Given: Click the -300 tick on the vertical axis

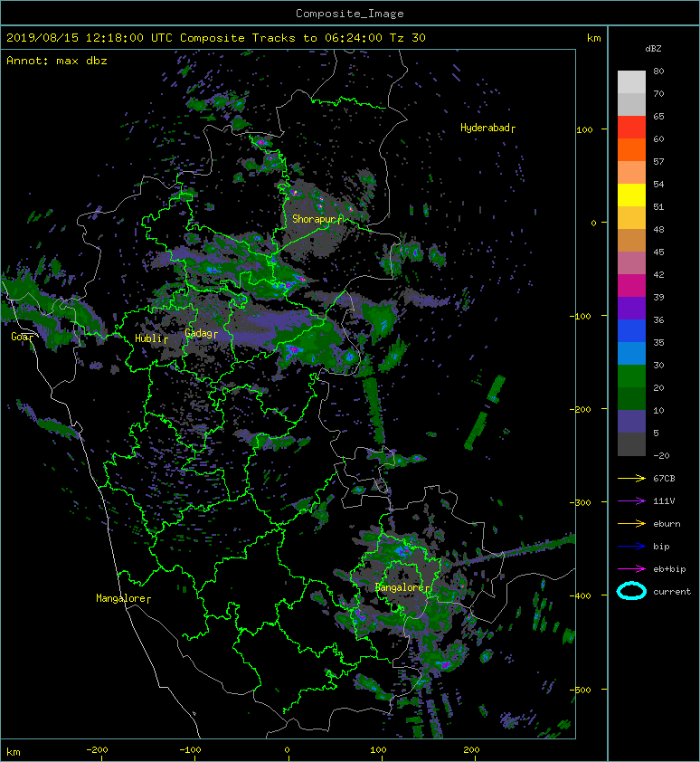Looking at the screenshot, I should [582, 502].
